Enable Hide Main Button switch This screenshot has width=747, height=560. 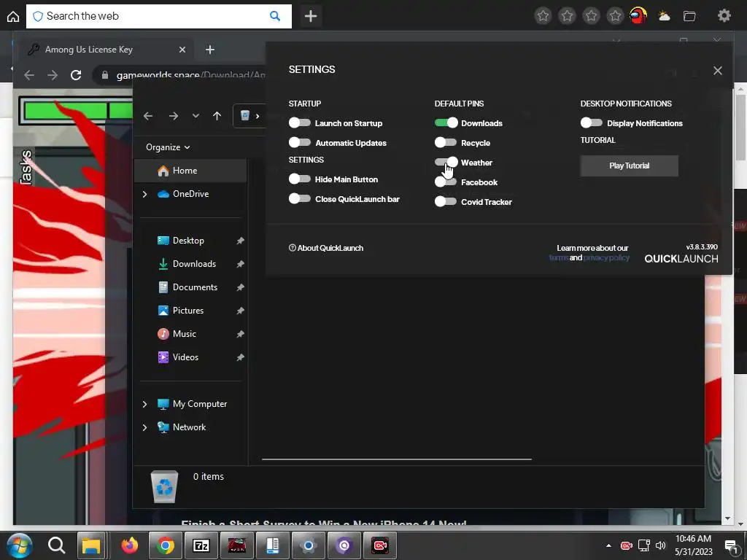point(299,179)
